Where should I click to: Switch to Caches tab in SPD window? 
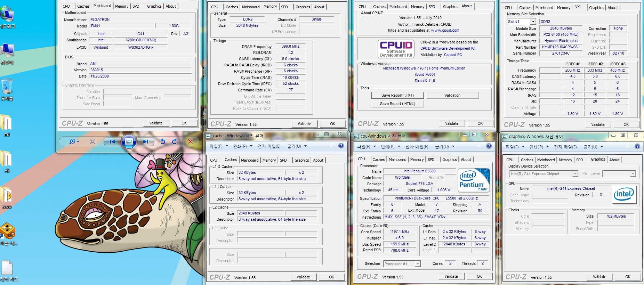point(525,8)
